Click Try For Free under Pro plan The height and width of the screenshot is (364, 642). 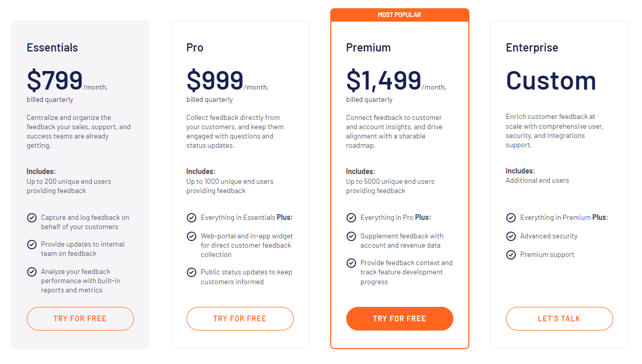pyautogui.click(x=240, y=319)
